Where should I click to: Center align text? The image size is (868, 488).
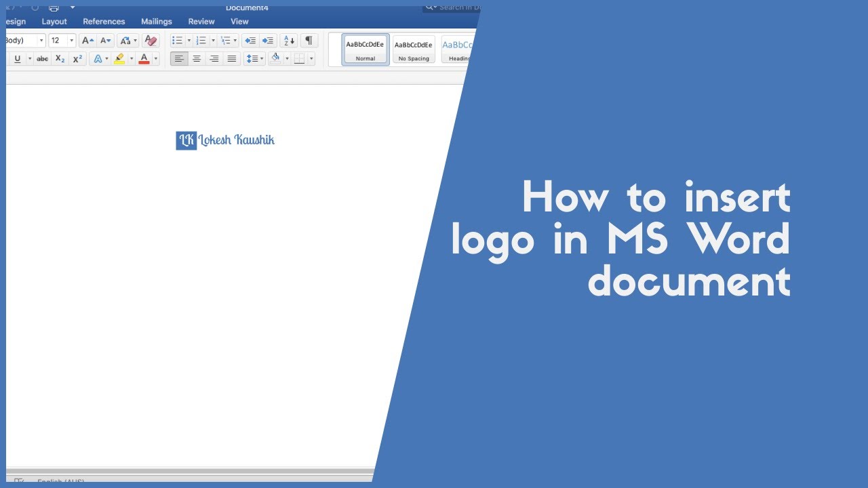(197, 59)
